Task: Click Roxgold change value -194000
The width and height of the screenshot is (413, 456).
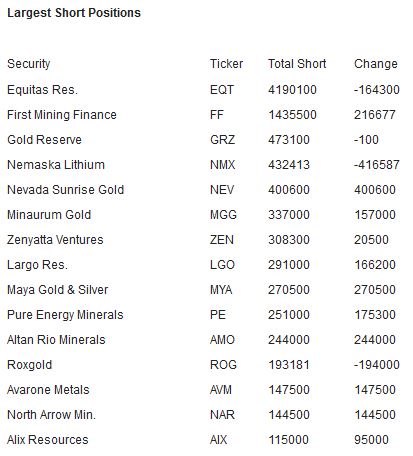Action: click(377, 365)
